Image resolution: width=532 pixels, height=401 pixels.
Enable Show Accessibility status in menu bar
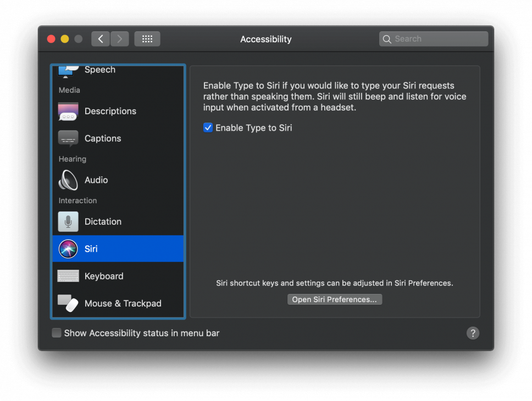pyautogui.click(x=56, y=333)
